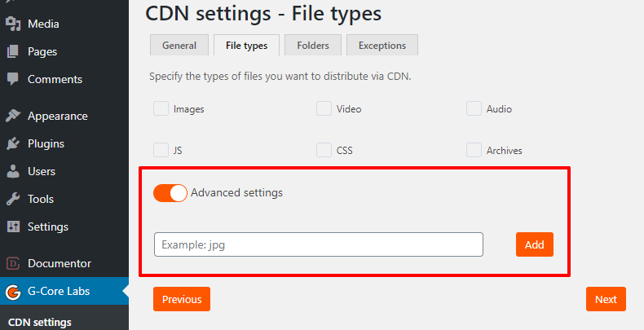Tick the Archives checkbox
Screen dimensions: 644x330
coord(474,150)
